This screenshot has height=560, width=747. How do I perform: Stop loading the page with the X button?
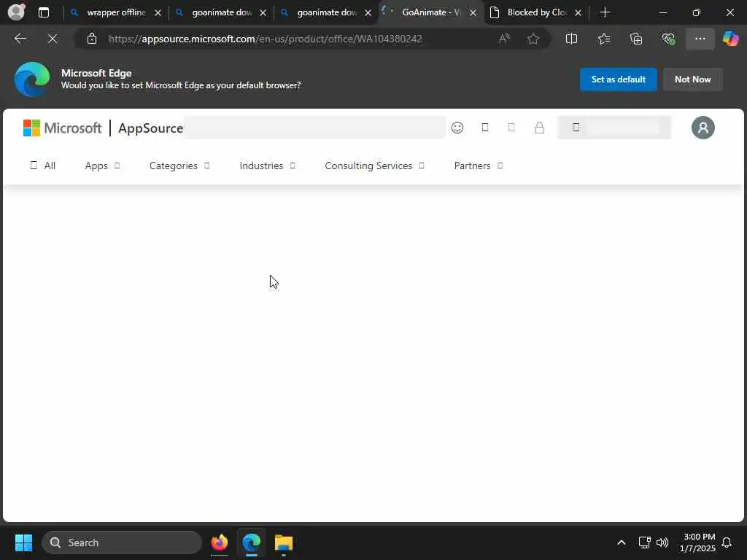point(53,39)
